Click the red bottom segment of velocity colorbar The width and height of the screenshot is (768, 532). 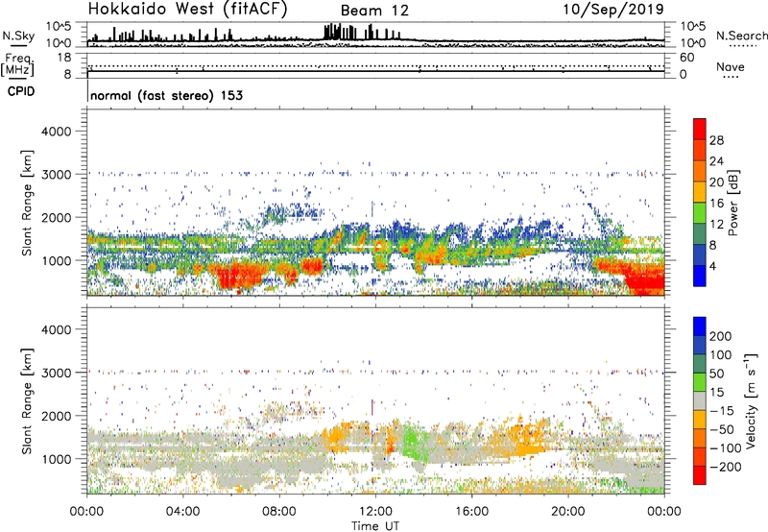point(700,475)
